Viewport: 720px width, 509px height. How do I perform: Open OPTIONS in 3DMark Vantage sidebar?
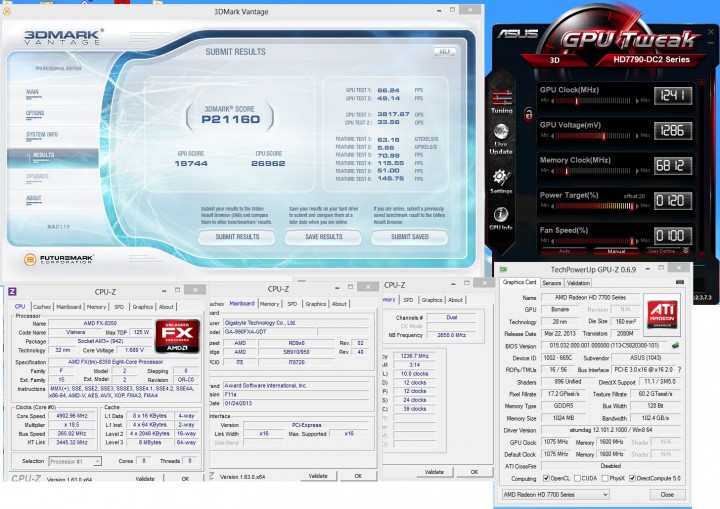coord(35,114)
